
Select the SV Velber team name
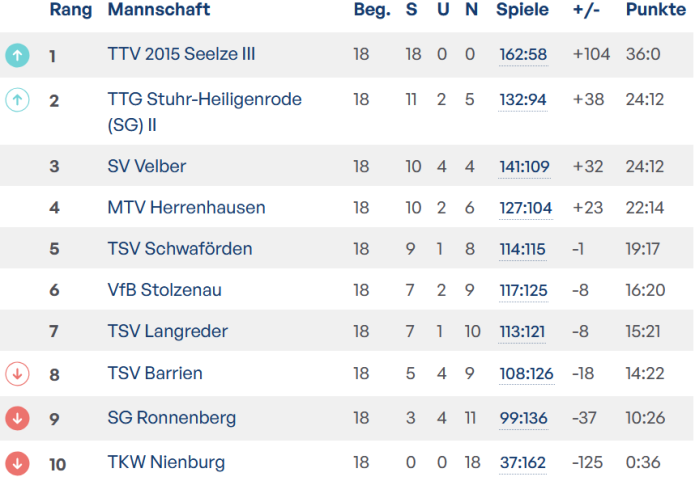click(147, 166)
